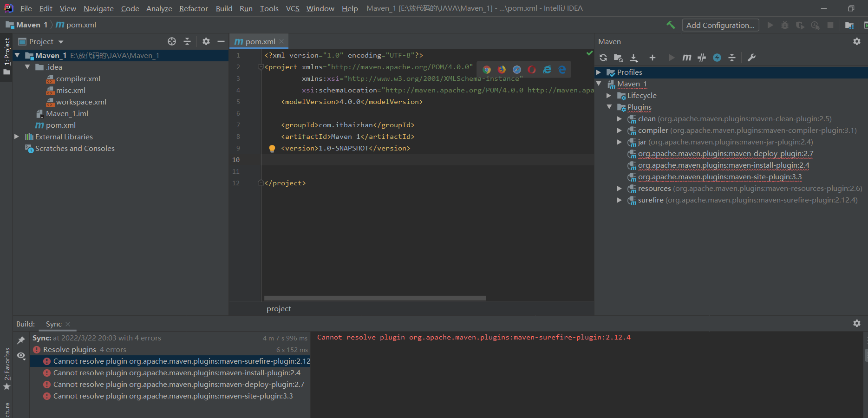Click the project breadcrumb below the editor
Image resolution: width=868 pixels, height=418 pixels.
coord(279,309)
